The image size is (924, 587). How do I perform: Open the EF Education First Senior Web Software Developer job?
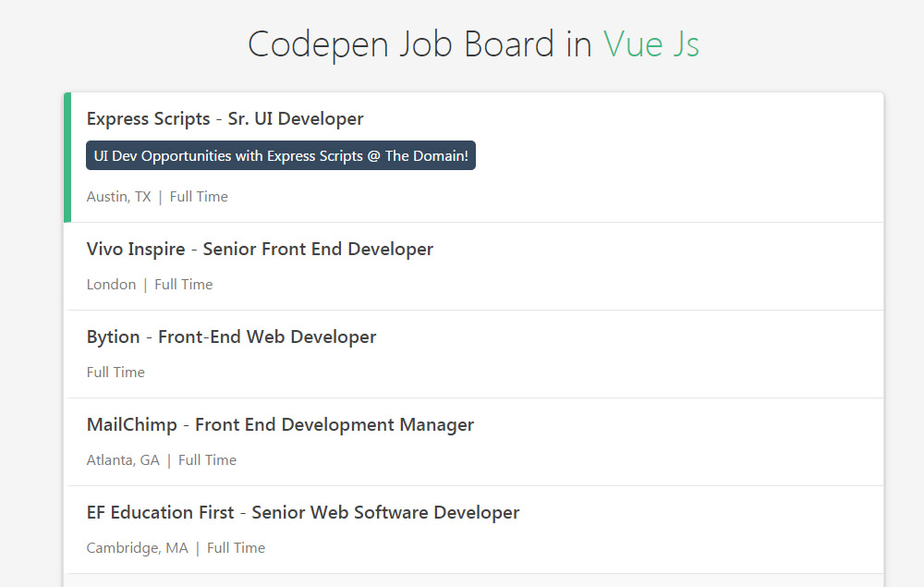[x=302, y=512]
